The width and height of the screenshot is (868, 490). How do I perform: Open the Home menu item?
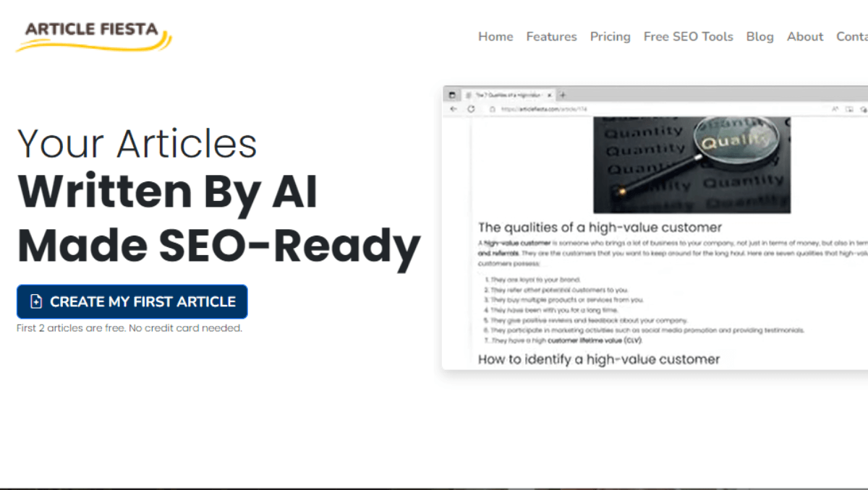495,36
